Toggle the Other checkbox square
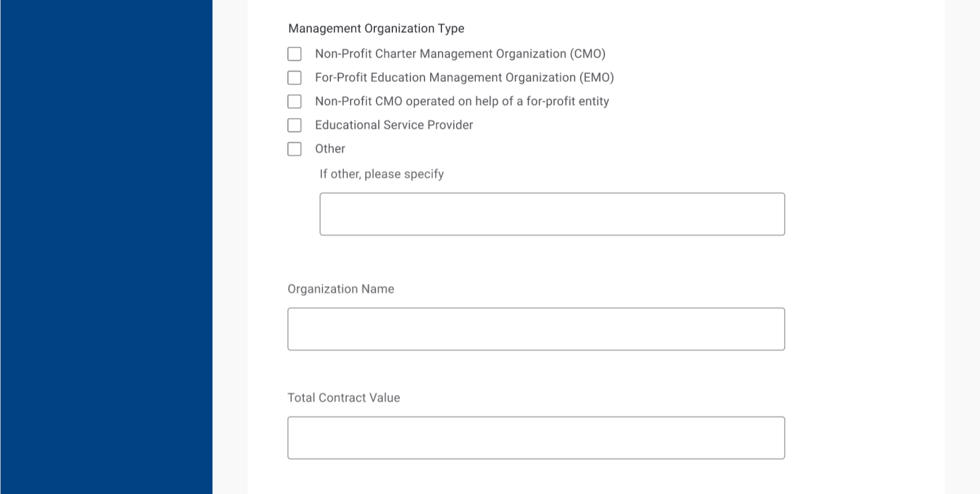 (294, 149)
